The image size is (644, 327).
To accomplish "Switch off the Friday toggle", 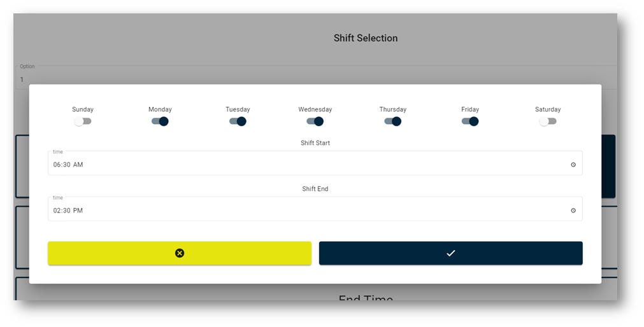I will pos(470,122).
